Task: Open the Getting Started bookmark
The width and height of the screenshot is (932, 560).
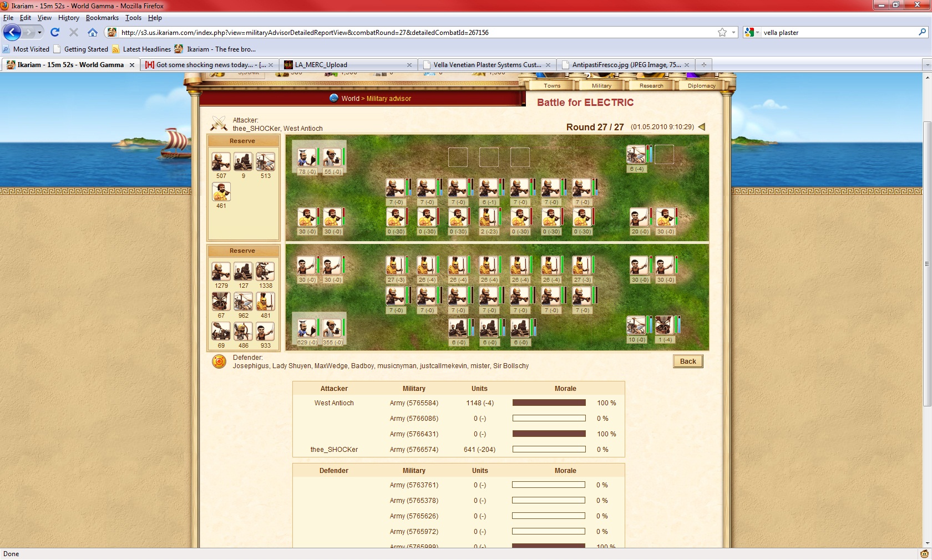Action: (x=81, y=49)
